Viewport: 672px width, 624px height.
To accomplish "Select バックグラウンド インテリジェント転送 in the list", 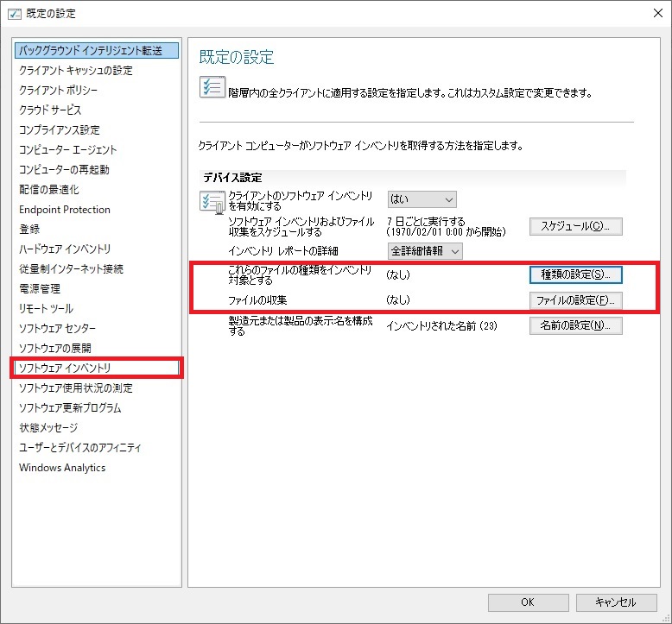I will coord(97,51).
